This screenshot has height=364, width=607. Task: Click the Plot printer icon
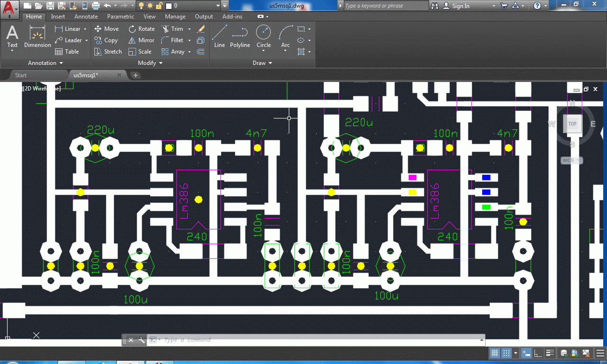click(95, 6)
